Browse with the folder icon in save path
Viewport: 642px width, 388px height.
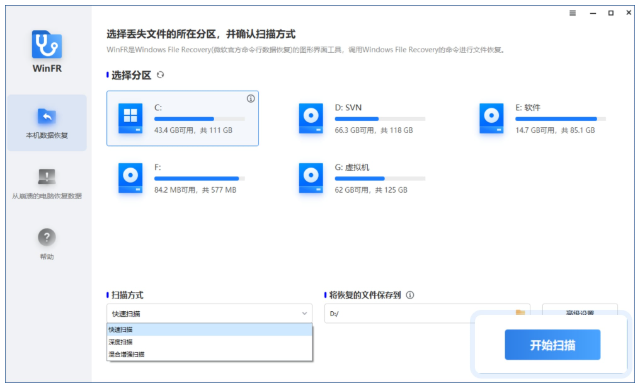(x=520, y=312)
